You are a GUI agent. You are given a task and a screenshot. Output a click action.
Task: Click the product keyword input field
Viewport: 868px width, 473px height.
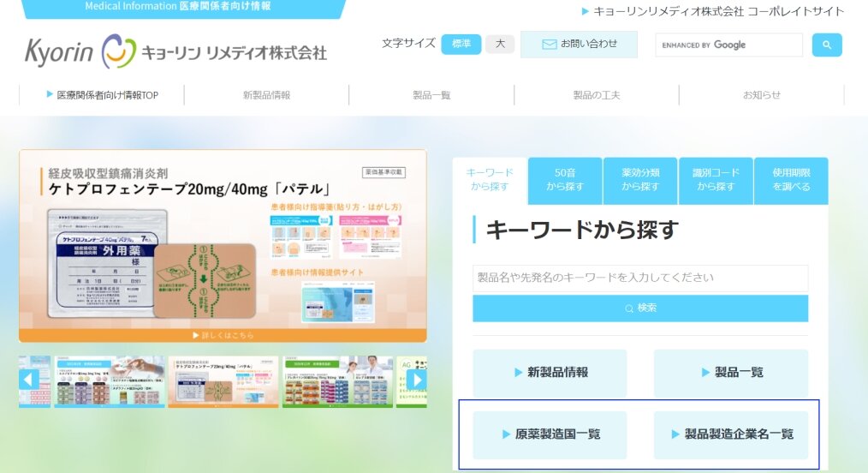(x=640, y=278)
